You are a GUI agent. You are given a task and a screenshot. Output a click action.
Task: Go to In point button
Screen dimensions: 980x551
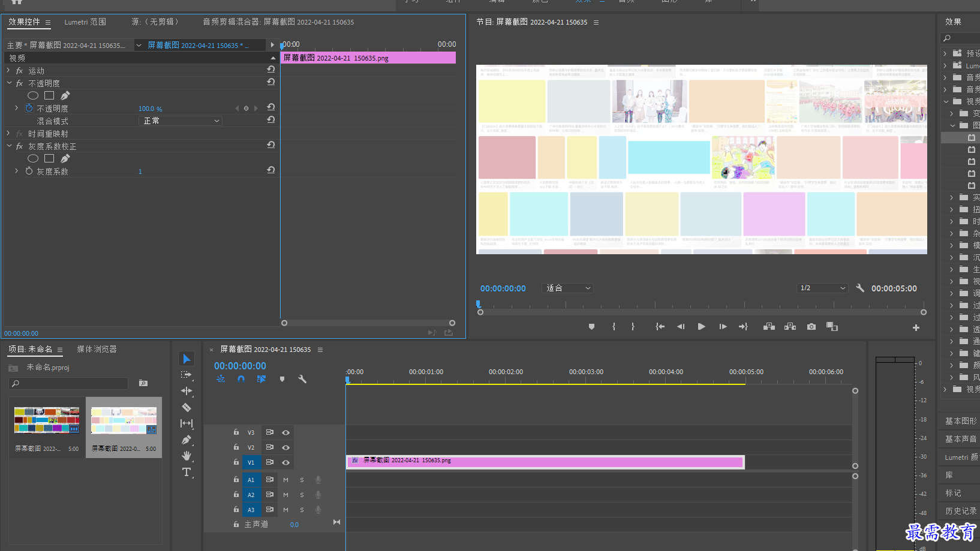pyautogui.click(x=660, y=327)
